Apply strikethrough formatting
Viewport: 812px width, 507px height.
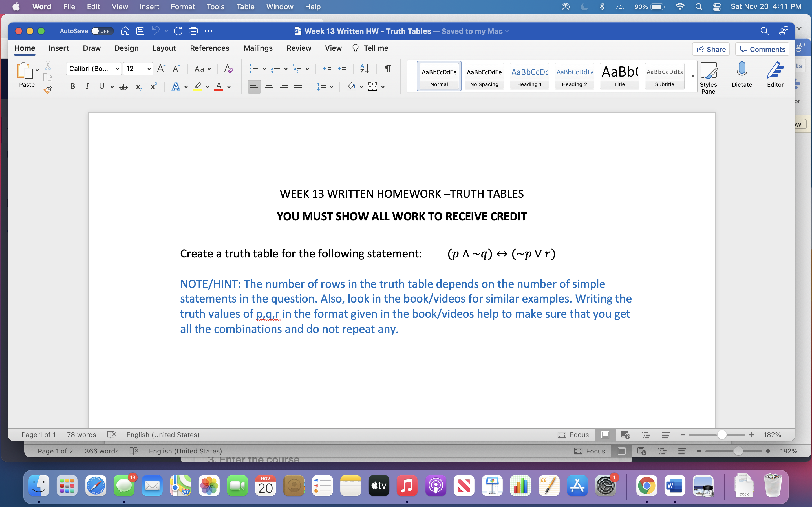pyautogui.click(x=123, y=87)
